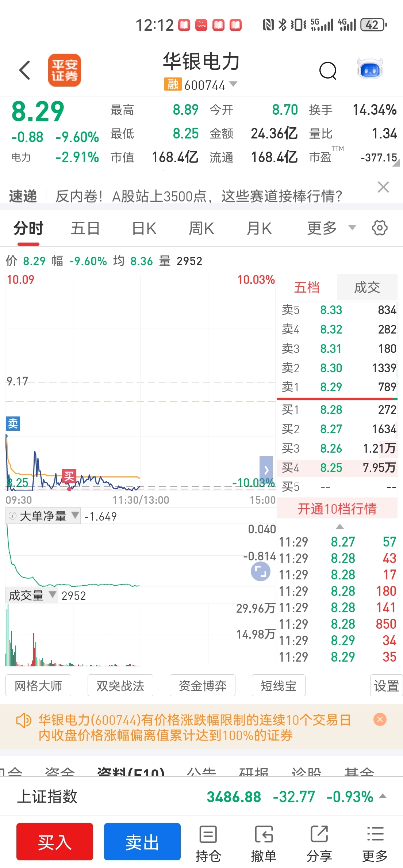Viewport: 403px width, 868px height.
Task: Tap trade row with volume 850
Action: (x=338, y=624)
